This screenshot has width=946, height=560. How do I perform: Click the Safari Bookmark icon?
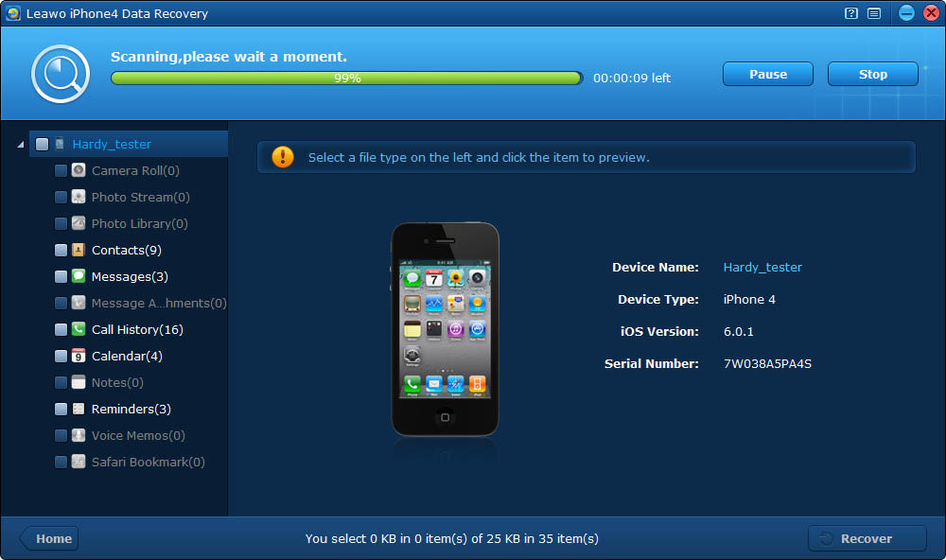coord(79,463)
